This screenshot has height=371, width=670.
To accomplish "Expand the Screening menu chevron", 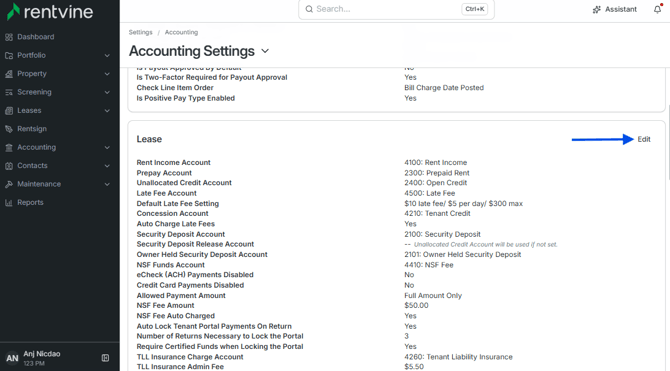I will 107,92.
